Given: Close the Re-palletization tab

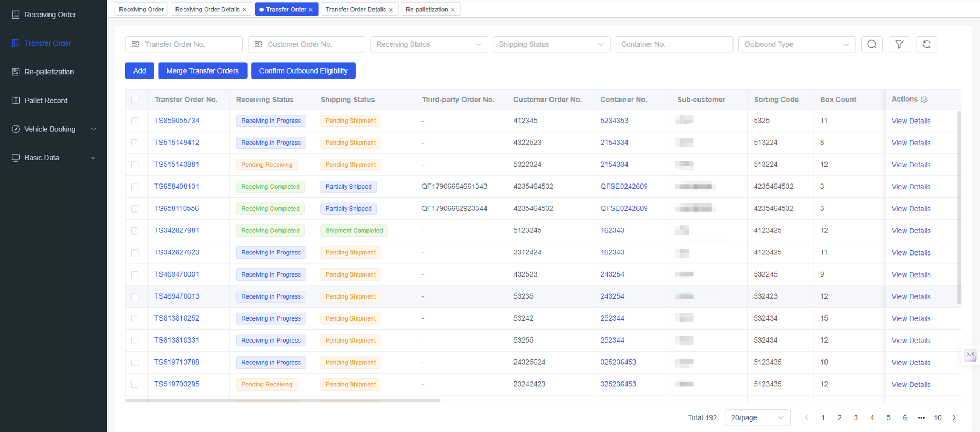Looking at the screenshot, I should (453, 10).
